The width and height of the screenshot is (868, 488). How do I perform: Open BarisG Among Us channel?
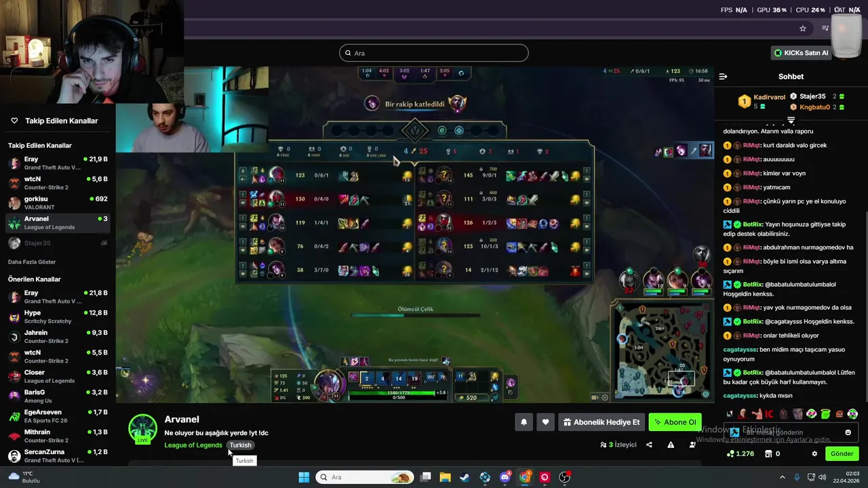(x=58, y=396)
